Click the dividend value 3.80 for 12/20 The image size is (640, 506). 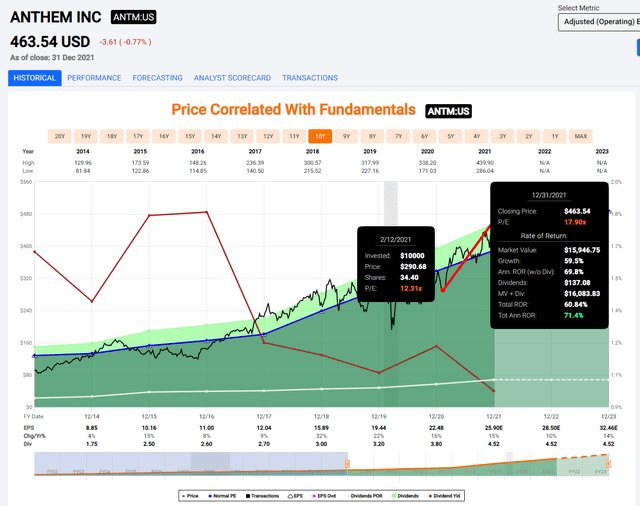point(436,444)
